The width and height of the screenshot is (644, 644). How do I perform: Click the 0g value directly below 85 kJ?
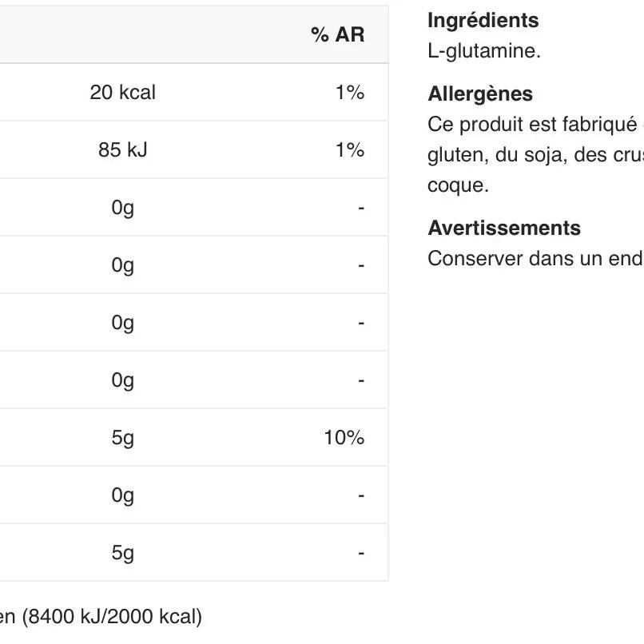pyautogui.click(x=122, y=208)
